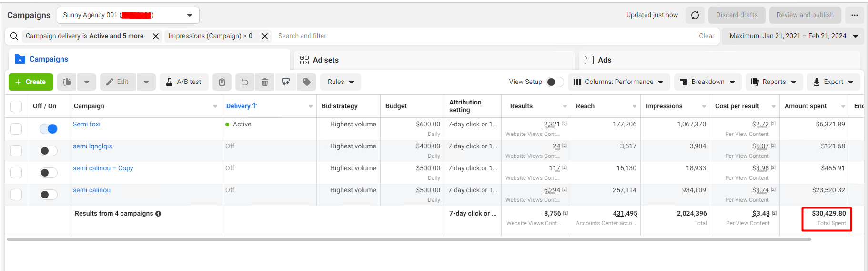Open the Columns: Performance dropdown
This screenshot has width=868, height=271.
[619, 82]
